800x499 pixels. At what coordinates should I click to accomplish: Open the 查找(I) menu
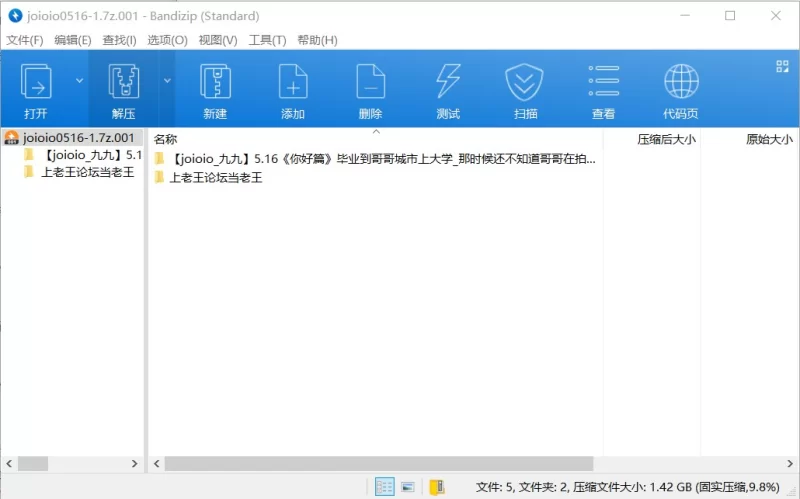119,40
